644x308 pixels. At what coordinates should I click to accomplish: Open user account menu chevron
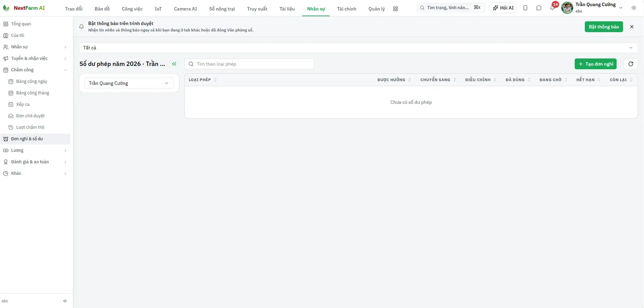tap(621, 8)
